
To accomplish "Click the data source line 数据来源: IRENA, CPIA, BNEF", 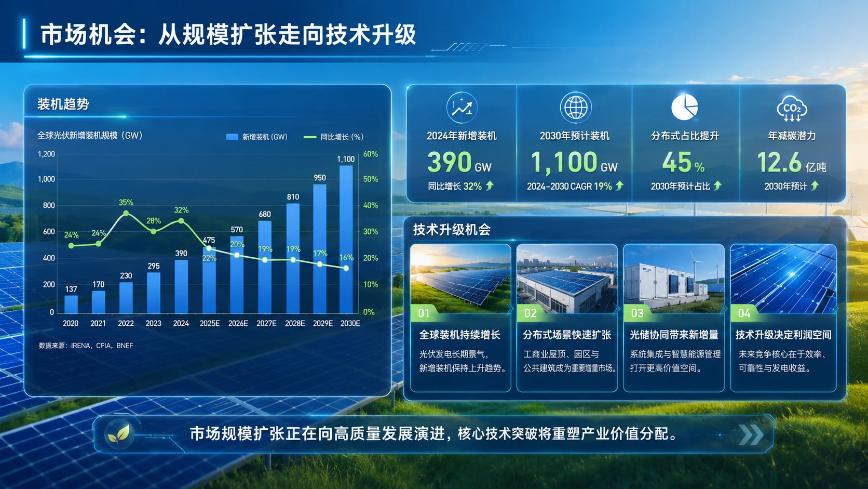I will click(86, 346).
